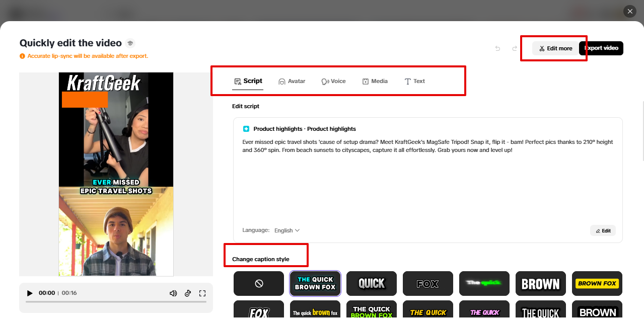Select cyan THE QUICK BROWN FOX caption style

tap(315, 284)
